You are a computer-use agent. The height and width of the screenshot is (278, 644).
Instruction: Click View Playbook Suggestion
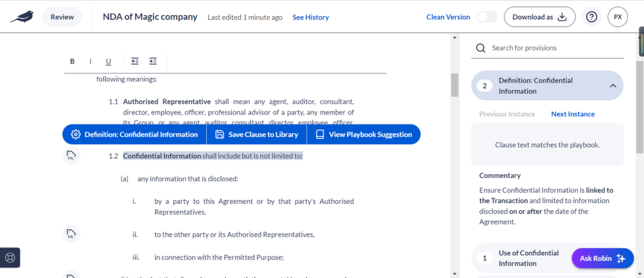(364, 134)
